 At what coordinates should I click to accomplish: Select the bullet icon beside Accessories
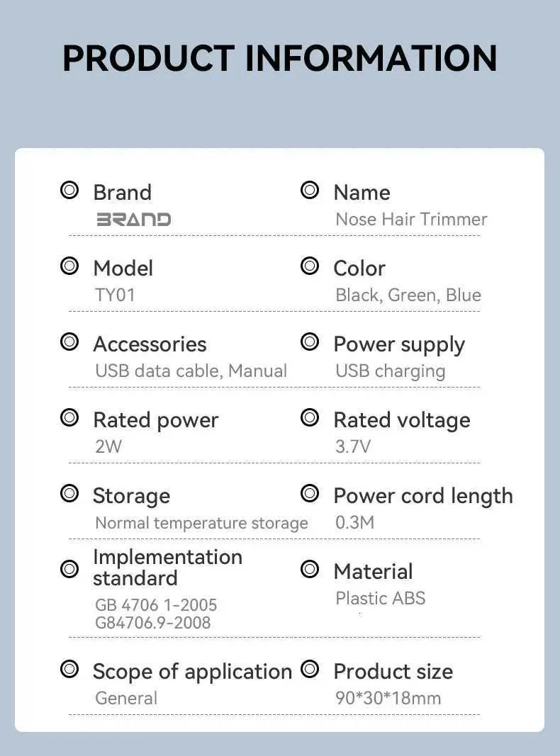tap(69, 342)
